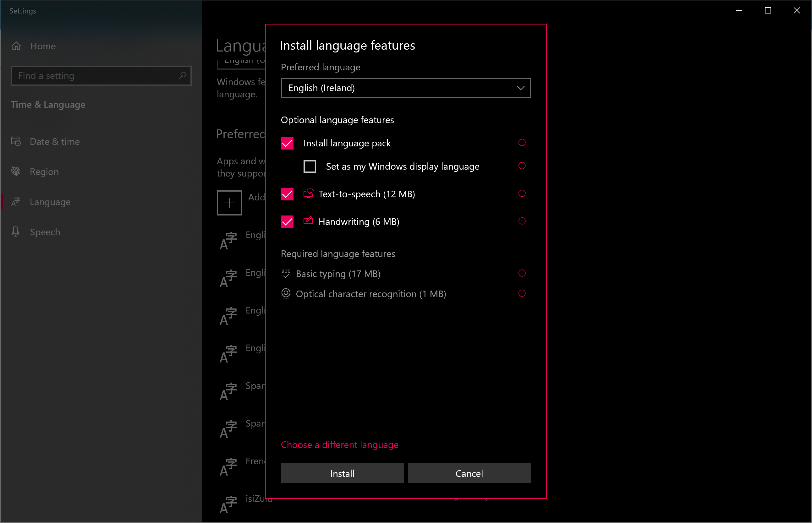Image resolution: width=812 pixels, height=523 pixels.
Task: Click the Text-to-speech feature icon
Action: pyautogui.click(x=308, y=193)
